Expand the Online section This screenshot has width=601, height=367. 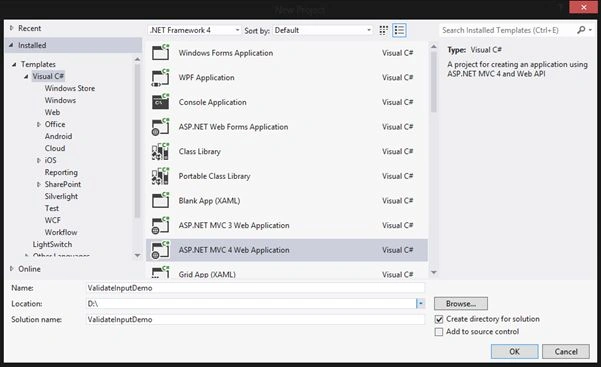(x=11, y=269)
